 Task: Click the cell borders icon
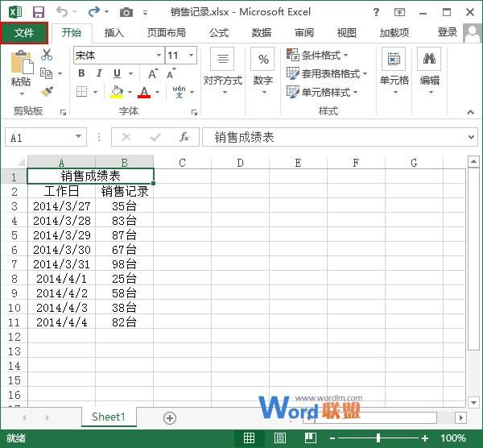(x=81, y=92)
